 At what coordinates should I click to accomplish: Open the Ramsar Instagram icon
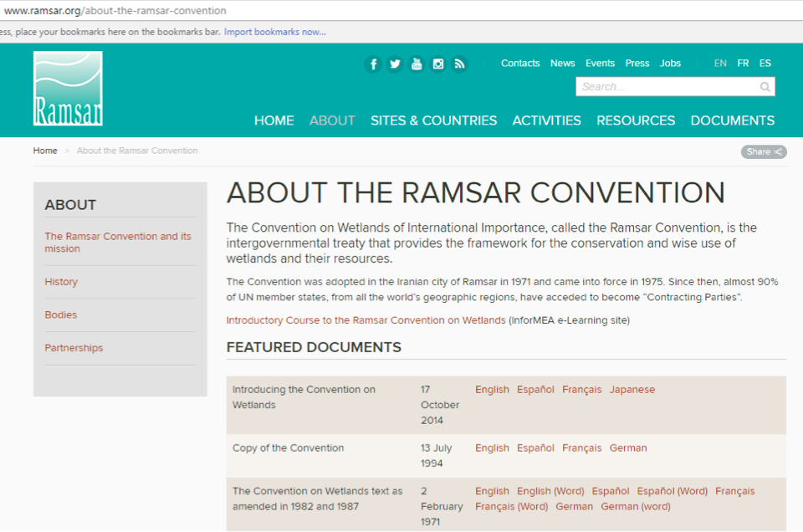pyautogui.click(x=437, y=64)
